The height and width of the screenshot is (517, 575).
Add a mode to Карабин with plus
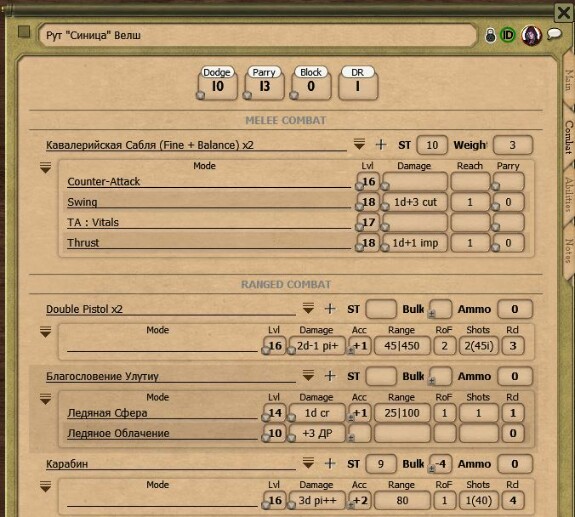point(330,463)
